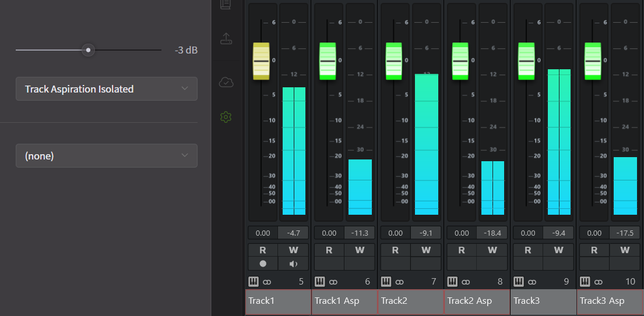Screen dimensions: 644x316
Task: Select the Track1 Asp channel name label
Action: [344, 301]
